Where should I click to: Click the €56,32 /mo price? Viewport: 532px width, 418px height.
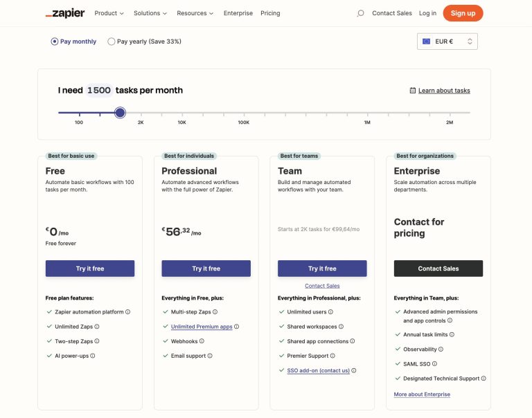181,232
